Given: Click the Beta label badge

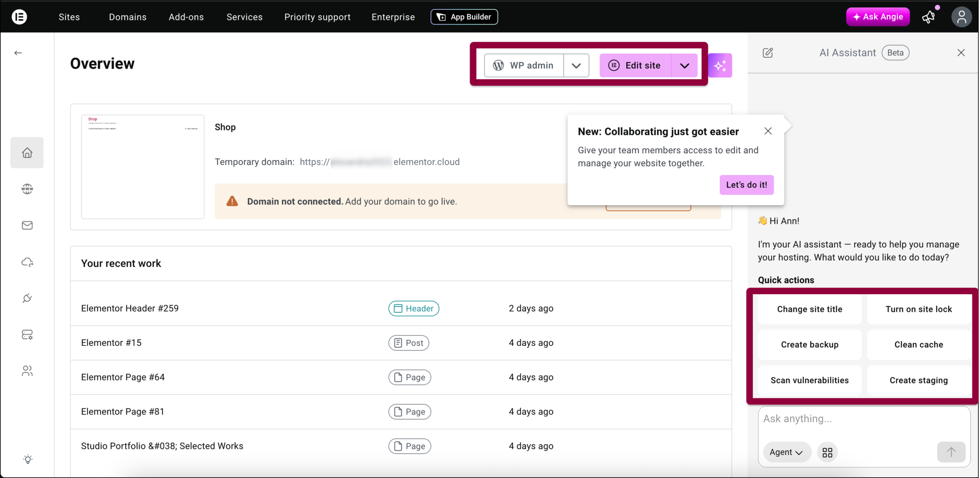Looking at the screenshot, I should (x=895, y=53).
